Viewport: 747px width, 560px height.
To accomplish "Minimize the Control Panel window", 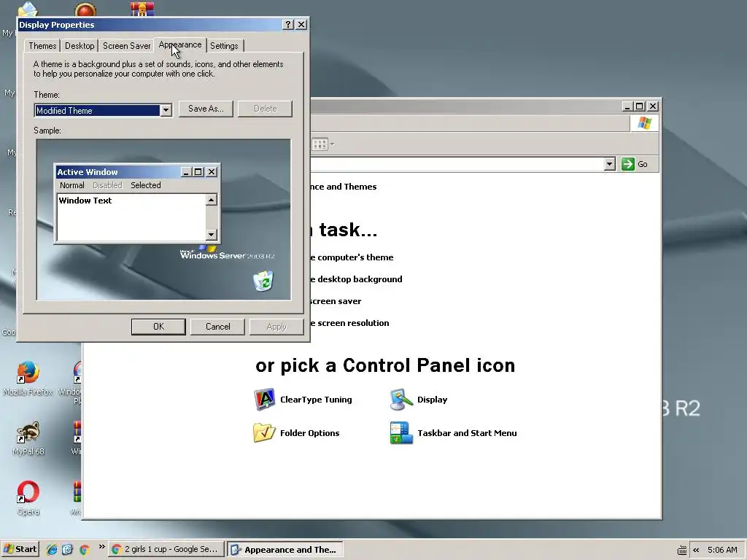I will pos(627,106).
